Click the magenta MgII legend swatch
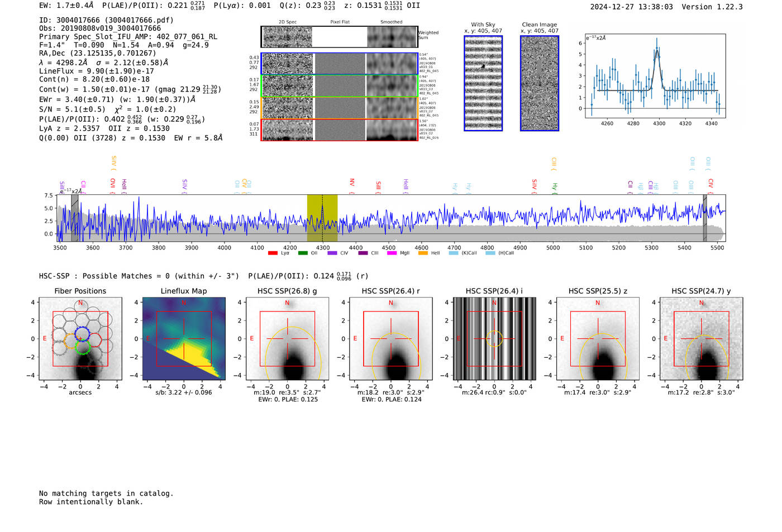Image resolution: width=782 pixels, height=532 pixels. 392,253
